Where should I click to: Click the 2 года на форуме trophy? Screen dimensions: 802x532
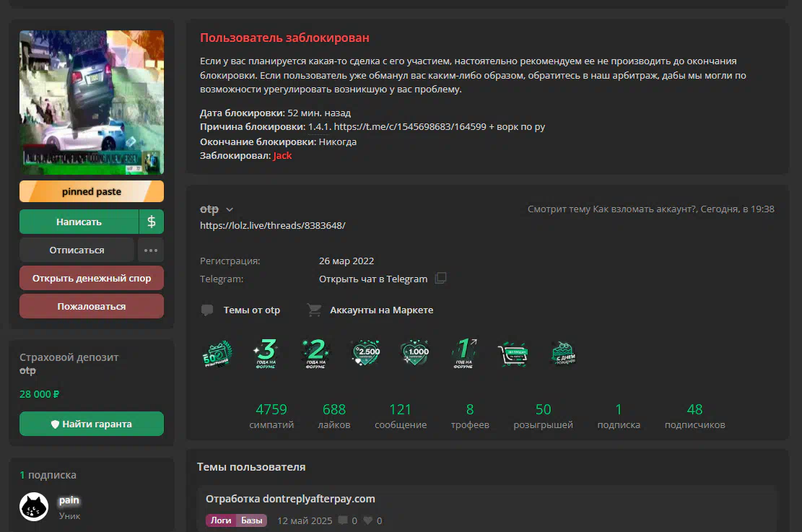(x=315, y=354)
